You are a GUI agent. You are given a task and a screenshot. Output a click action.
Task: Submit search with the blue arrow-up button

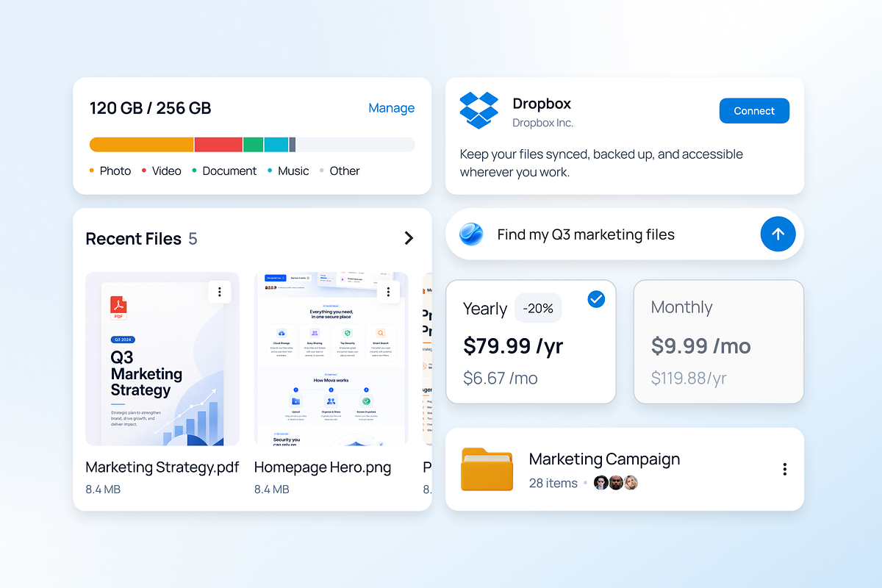click(x=778, y=234)
